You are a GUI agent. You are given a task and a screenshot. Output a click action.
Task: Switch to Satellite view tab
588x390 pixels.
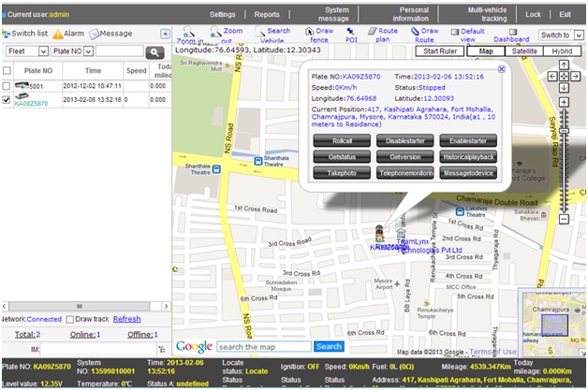pyautogui.click(x=524, y=51)
